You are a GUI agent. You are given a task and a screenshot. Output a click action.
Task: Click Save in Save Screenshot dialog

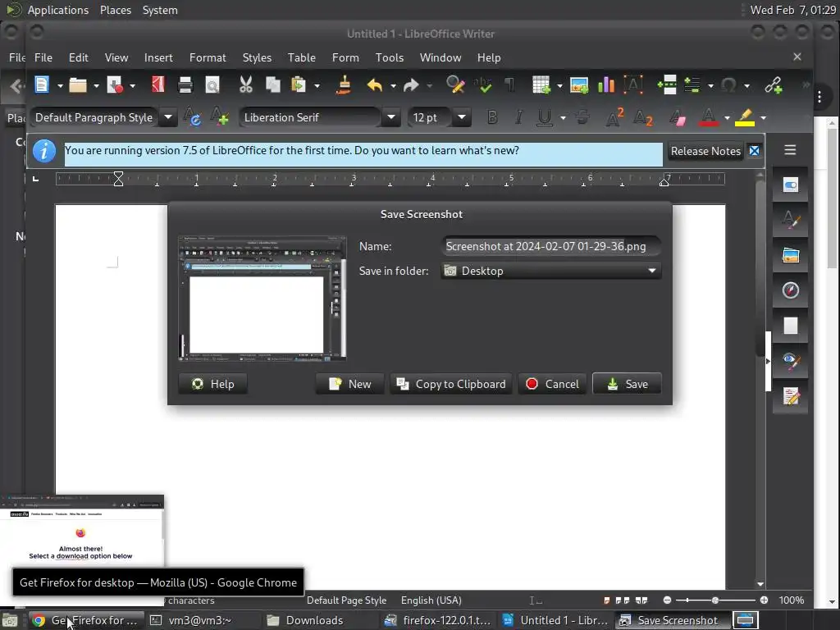pos(628,384)
